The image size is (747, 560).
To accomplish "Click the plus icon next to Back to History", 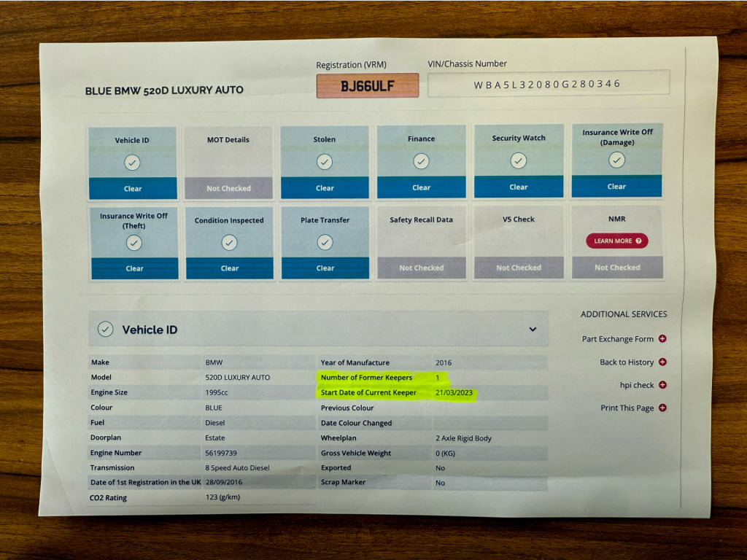I will click(662, 362).
